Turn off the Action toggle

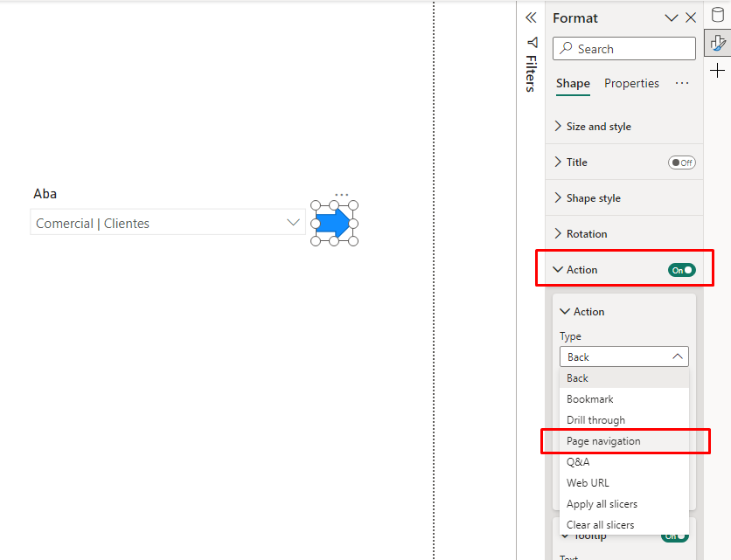tap(681, 270)
